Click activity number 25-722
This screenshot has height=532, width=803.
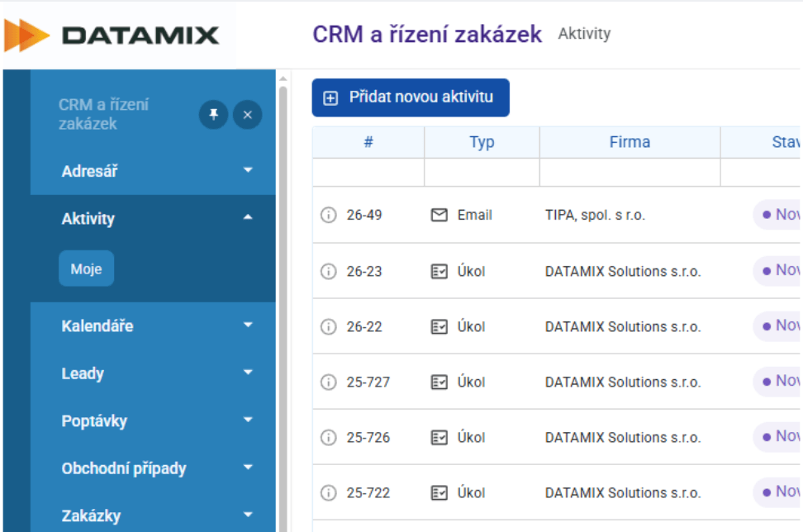(x=368, y=492)
